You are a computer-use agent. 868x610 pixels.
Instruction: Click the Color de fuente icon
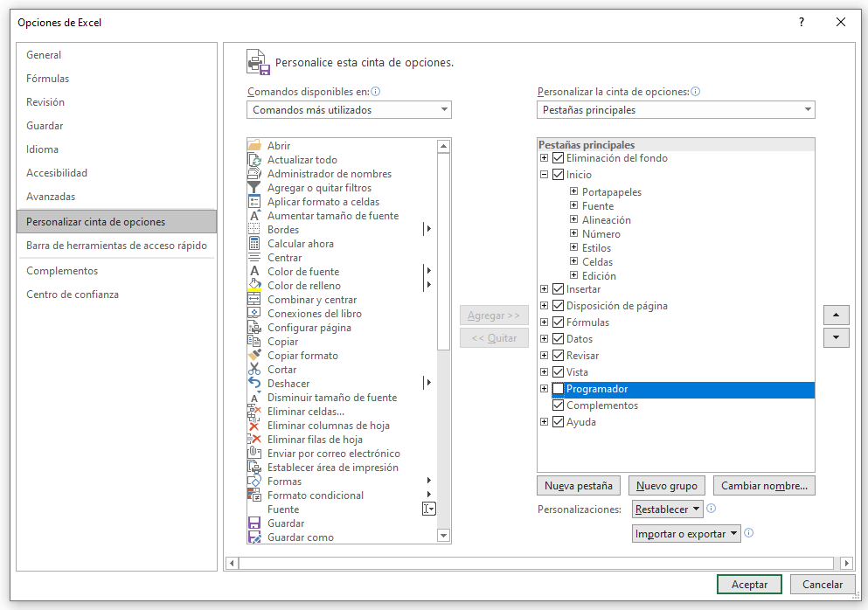pyautogui.click(x=254, y=272)
